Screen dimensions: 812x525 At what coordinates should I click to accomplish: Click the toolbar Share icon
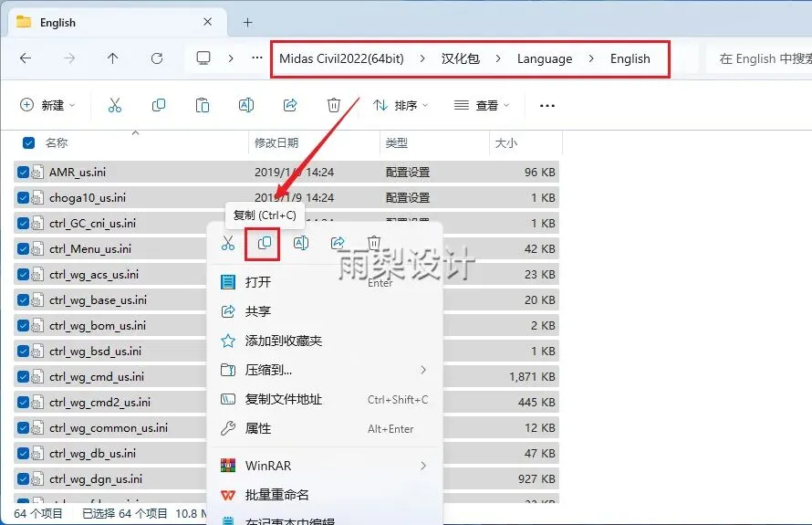coord(290,105)
